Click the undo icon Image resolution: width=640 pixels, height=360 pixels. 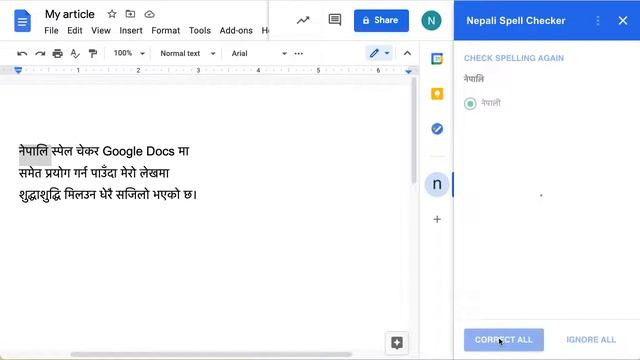22,53
